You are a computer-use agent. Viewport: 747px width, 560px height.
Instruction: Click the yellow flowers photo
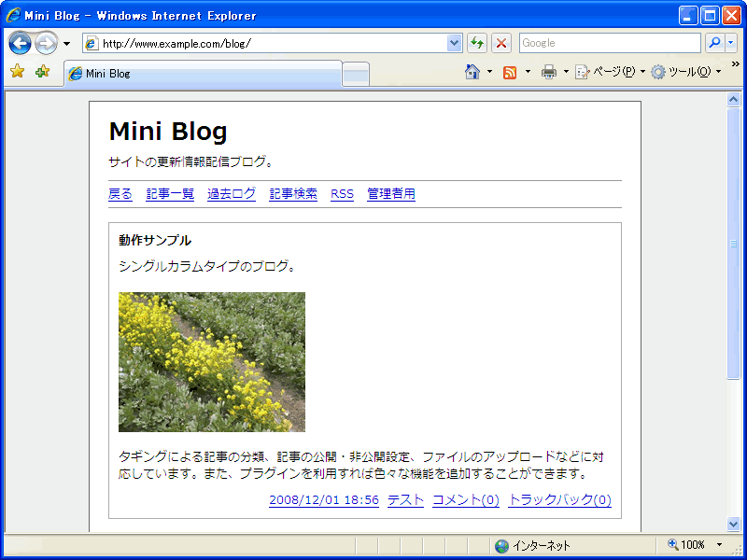pos(211,362)
